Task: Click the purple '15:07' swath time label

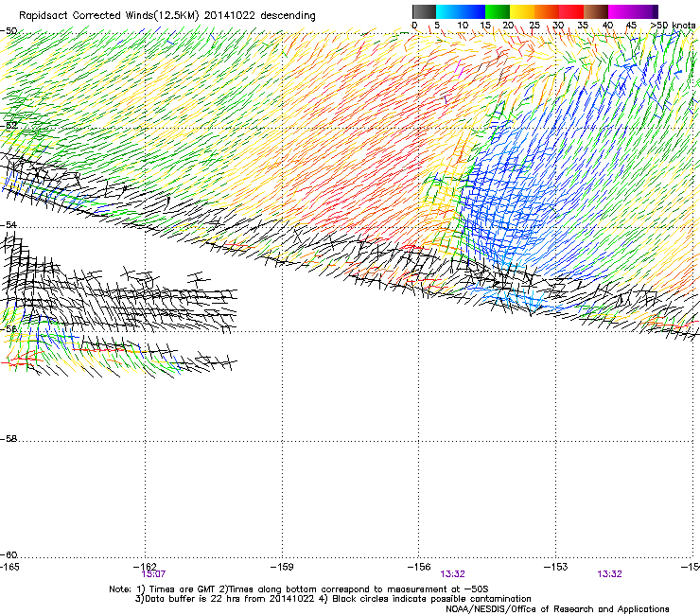Action: point(153,574)
